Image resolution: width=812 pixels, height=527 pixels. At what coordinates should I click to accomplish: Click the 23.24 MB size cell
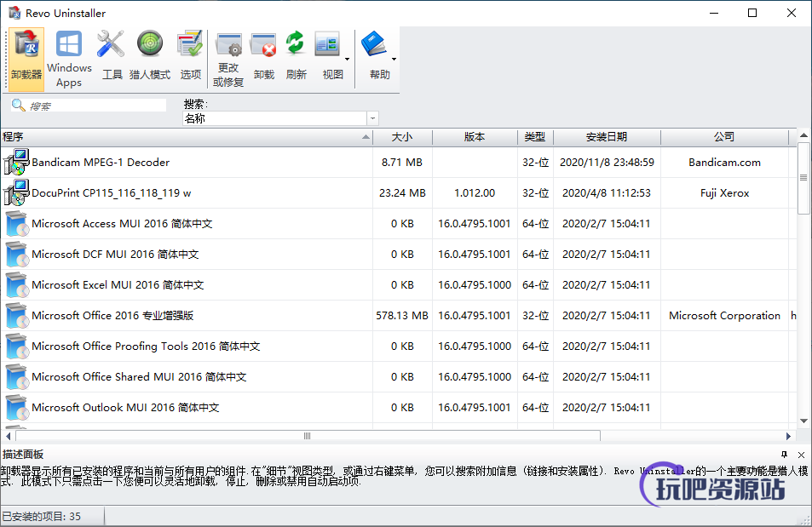pos(402,193)
